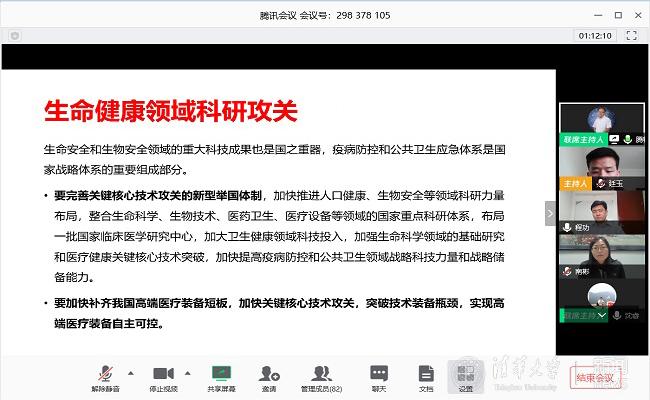This screenshot has width=650, height=400.
Task: Click the 停止视频 camera icon
Action: pyautogui.click(x=163, y=373)
